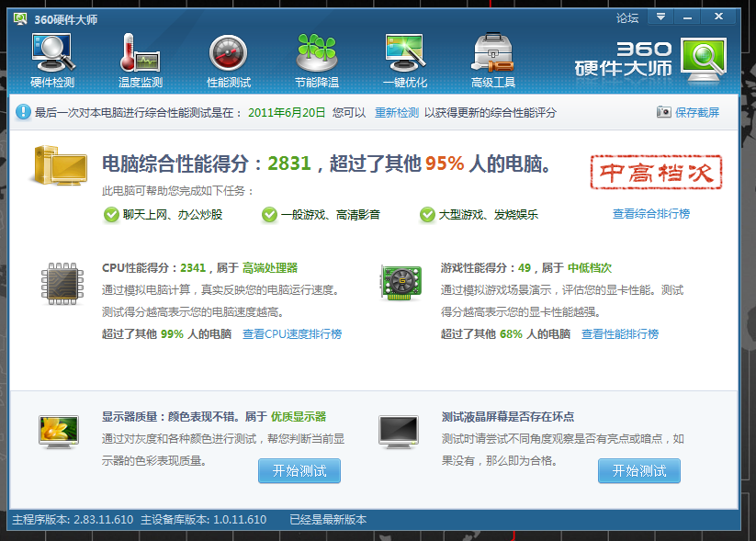Open the 高级工具 advanced tools tab
Viewport: 756px width, 541px height.
(493, 62)
